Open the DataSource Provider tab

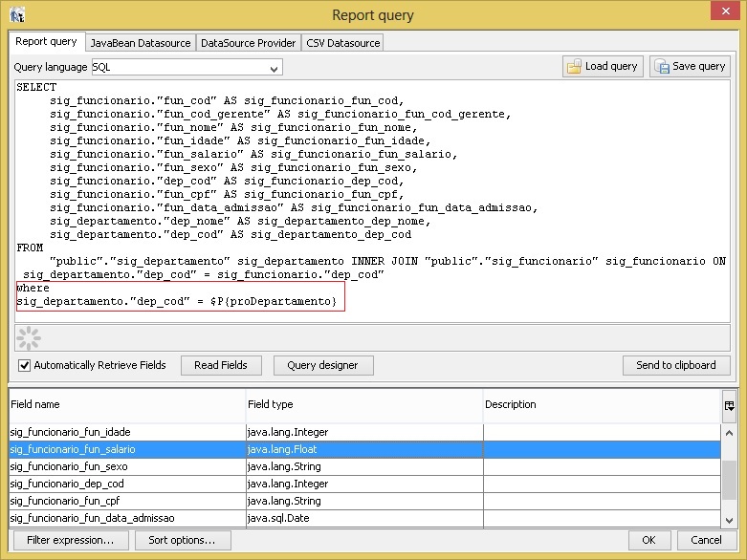point(248,43)
